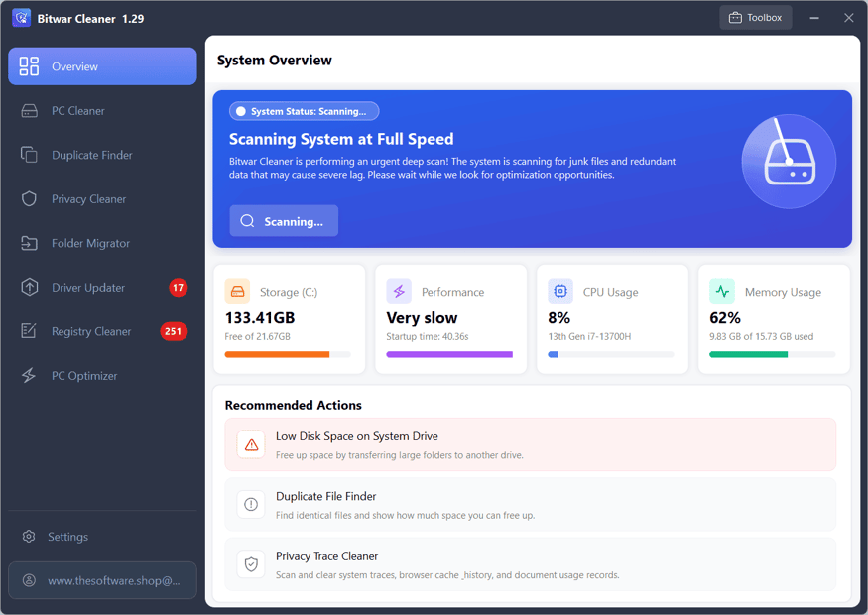This screenshot has height=615, width=868.
Task: Click the CPU Usage chip icon
Action: [560, 292]
